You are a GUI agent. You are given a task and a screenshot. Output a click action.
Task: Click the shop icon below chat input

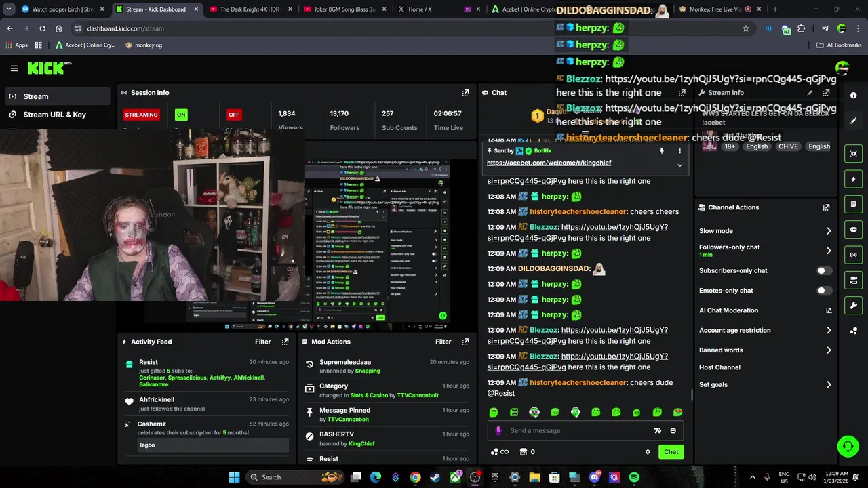524,452
